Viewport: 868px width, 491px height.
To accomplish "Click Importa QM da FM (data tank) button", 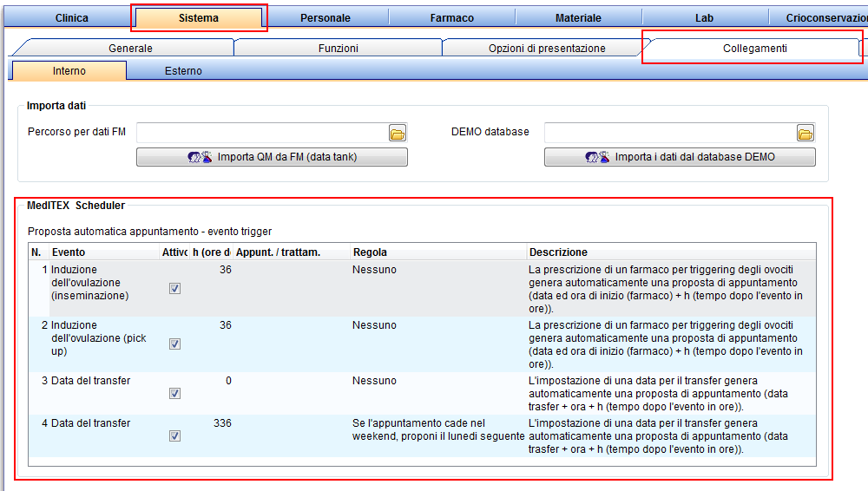I will click(x=272, y=157).
